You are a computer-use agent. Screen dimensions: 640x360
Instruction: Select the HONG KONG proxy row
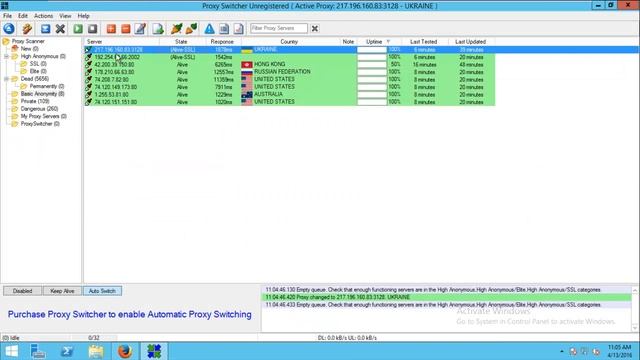pyautogui.click(x=289, y=64)
